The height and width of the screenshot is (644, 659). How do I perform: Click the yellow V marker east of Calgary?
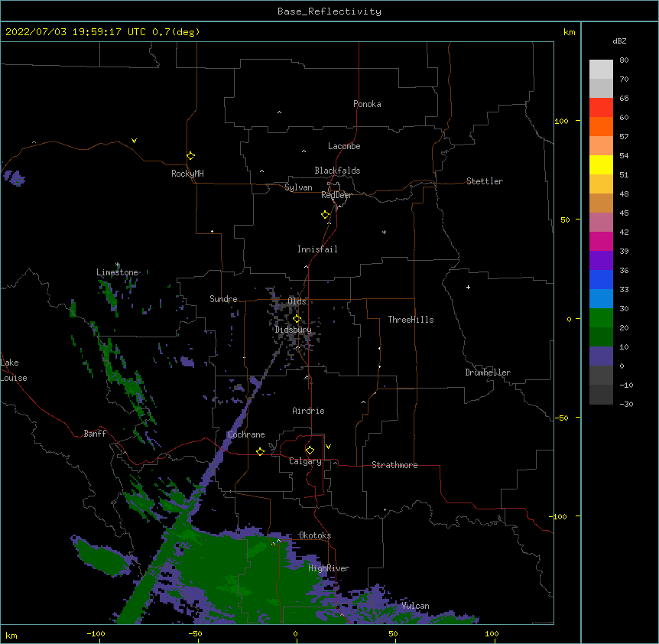click(328, 447)
